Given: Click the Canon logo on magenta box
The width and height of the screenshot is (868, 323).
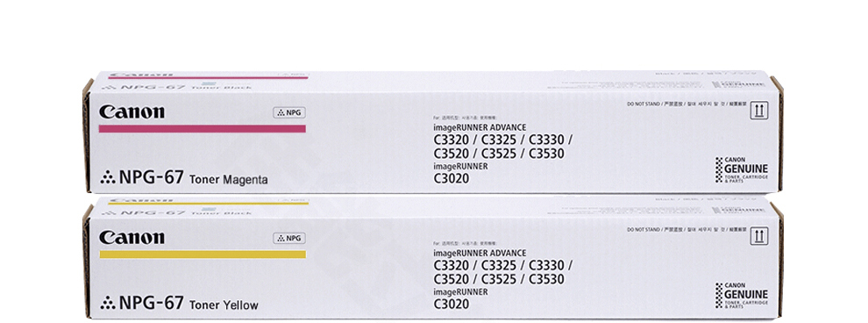Looking at the screenshot, I should (132, 112).
